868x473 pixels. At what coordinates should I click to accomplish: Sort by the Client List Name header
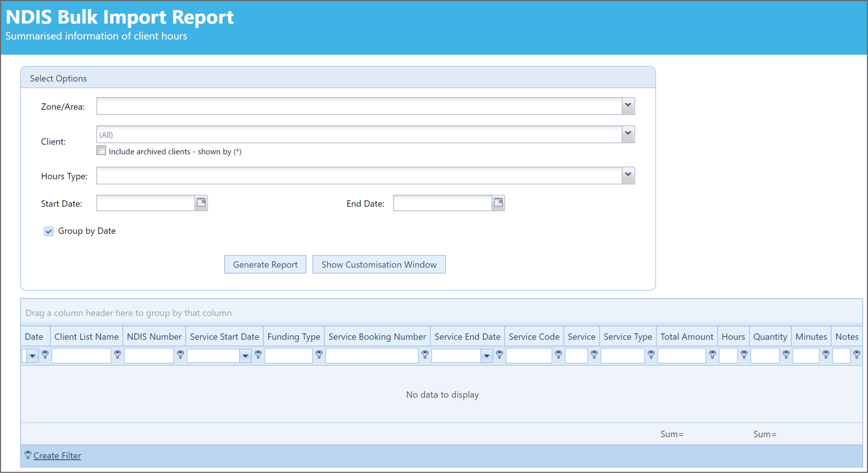pyautogui.click(x=86, y=336)
